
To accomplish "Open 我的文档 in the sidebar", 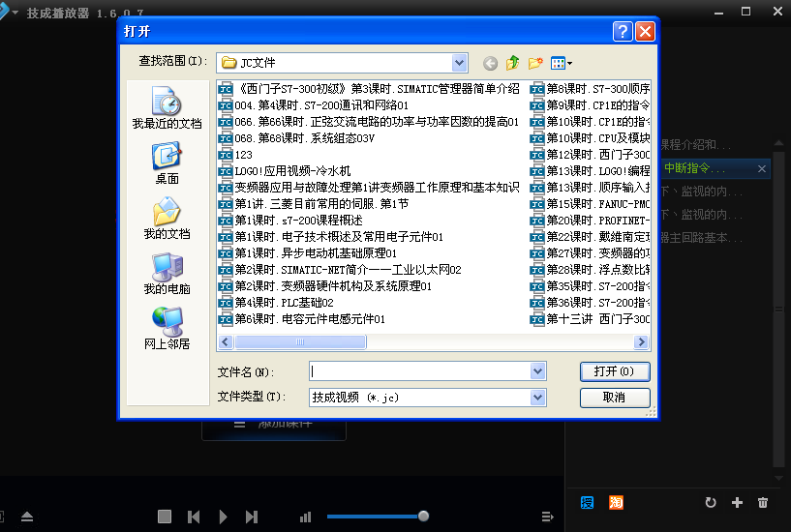I will (x=167, y=217).
